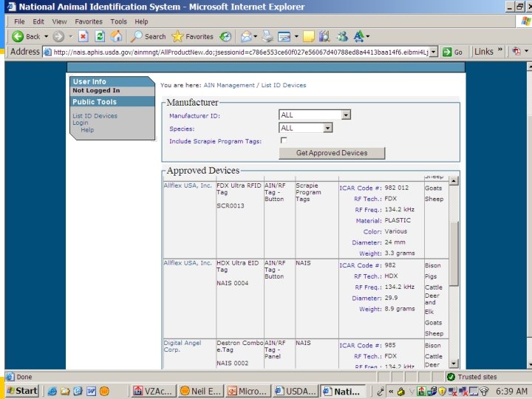Select 'SCR0013' product code text
532x399 pixels.
tap(231, 205)
